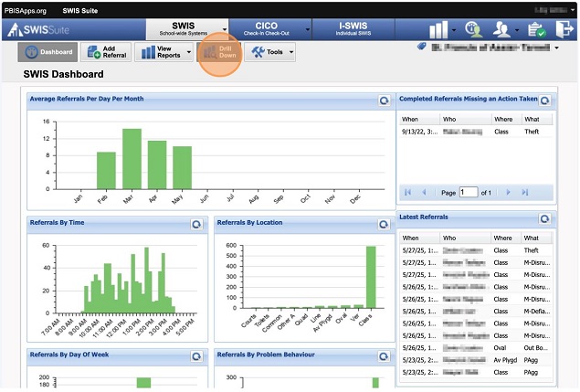Click the Class bar in location chart
This screenshot has width=580, height=392.
pos(371,277)
